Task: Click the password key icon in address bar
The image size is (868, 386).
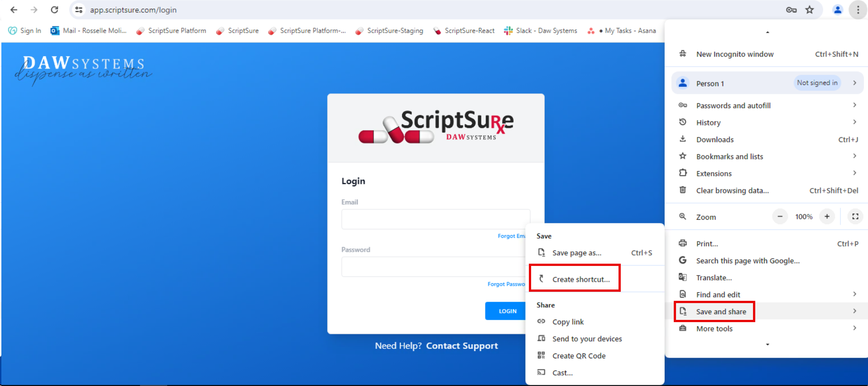Action: pos(791,10)
